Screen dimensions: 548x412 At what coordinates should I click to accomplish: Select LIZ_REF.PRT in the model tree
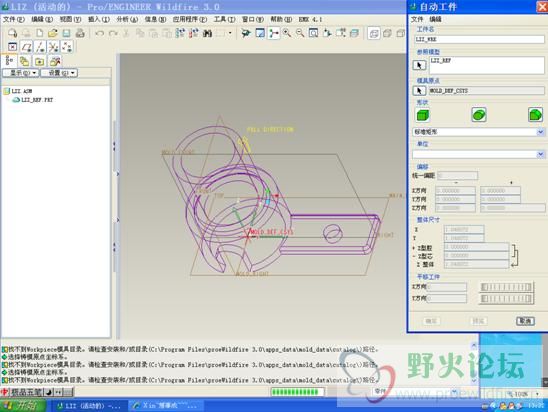33,100
